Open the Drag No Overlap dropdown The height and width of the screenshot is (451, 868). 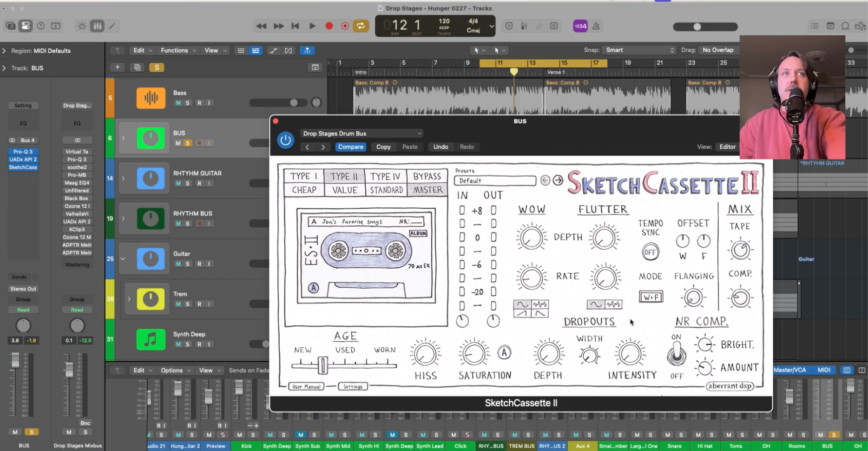pos(719,50)
